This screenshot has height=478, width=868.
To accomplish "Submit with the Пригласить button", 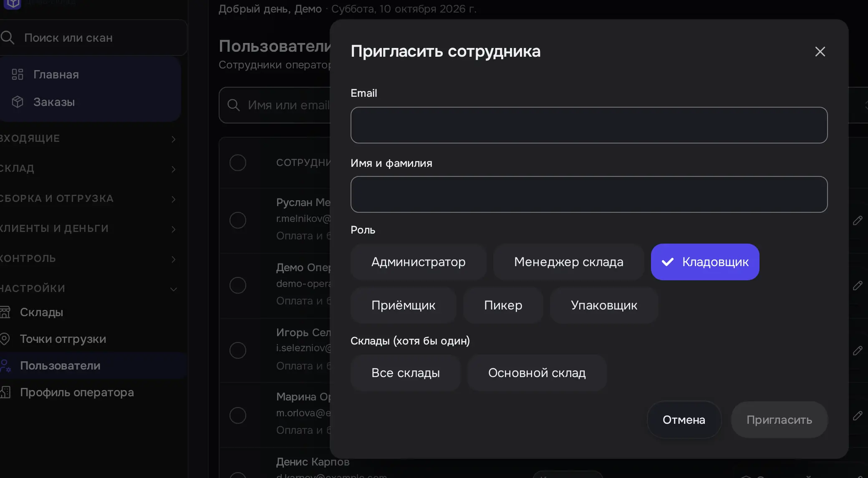I will pyautogui.click(x=779, y=420).
